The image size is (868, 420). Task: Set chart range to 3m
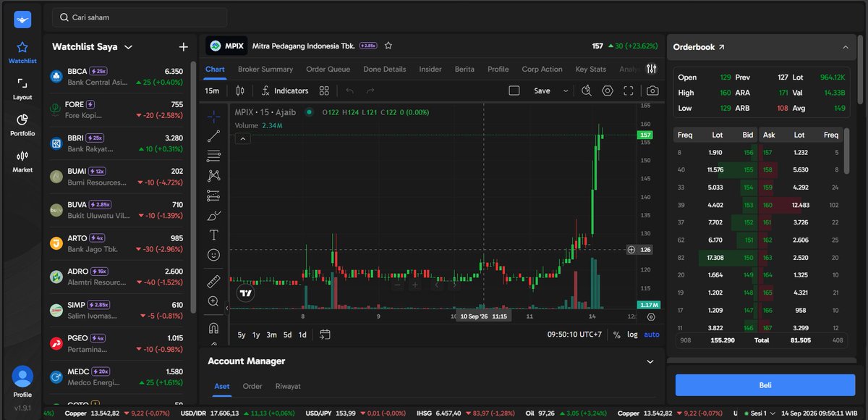[x=271, y=335]
